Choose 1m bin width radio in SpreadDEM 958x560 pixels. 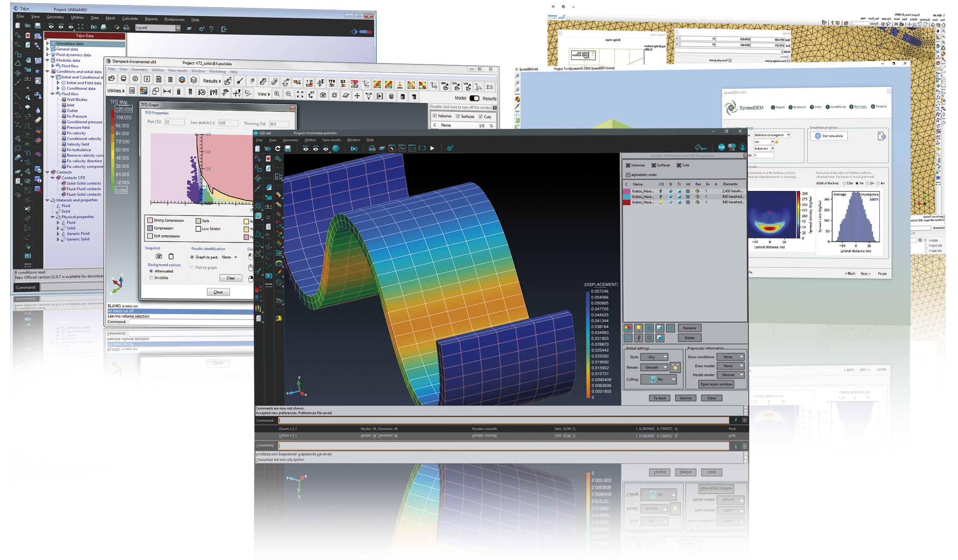coord(857,184)
